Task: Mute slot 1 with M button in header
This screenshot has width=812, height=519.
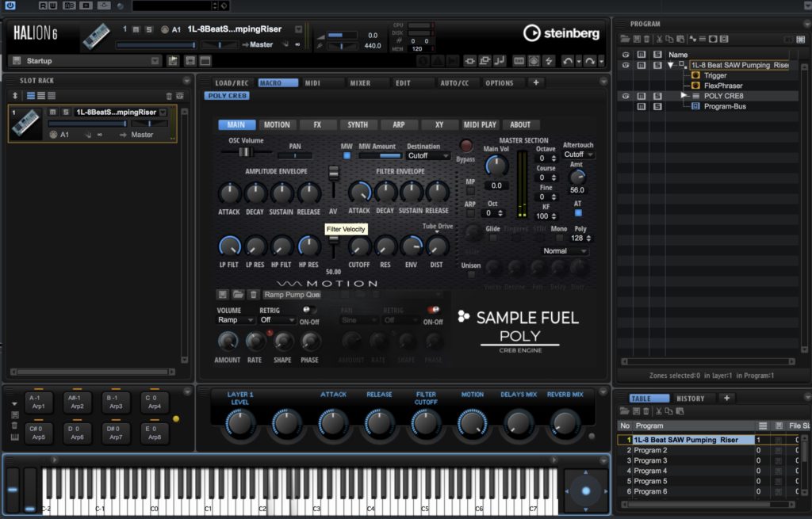Action: point(136,29)
